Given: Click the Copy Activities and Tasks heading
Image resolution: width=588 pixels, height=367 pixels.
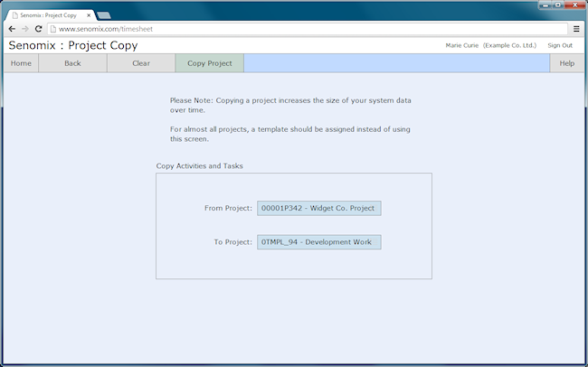Looking at the screenshot, I should coord(200,165).
